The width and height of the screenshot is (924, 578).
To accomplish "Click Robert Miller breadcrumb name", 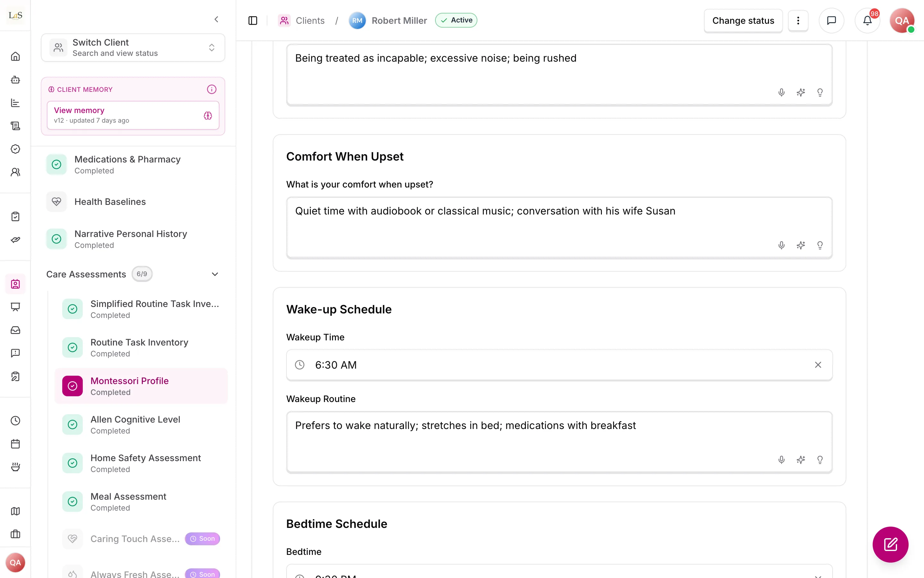I will pyautogui.click(x=399, y=21).
